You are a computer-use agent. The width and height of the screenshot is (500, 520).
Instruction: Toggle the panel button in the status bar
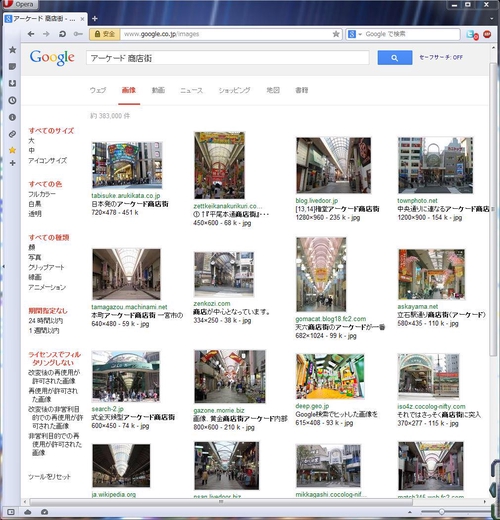pyautogui.click(x=11, y=512)
